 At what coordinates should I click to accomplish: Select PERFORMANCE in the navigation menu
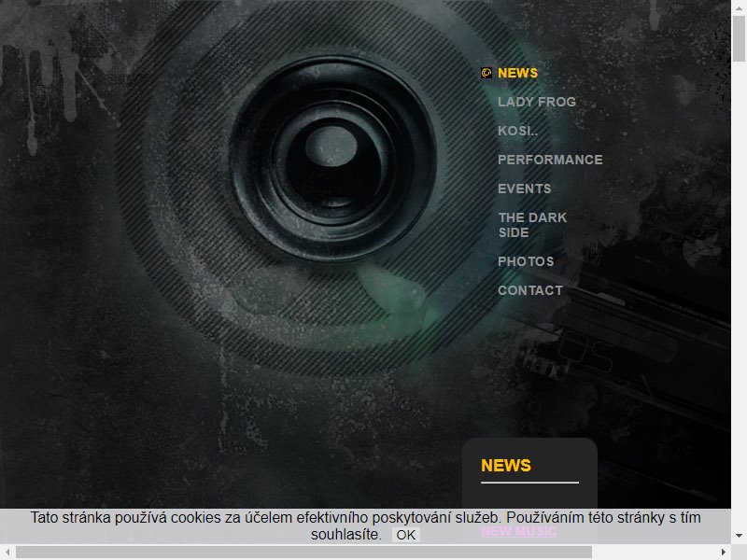(x=550, y=160)
